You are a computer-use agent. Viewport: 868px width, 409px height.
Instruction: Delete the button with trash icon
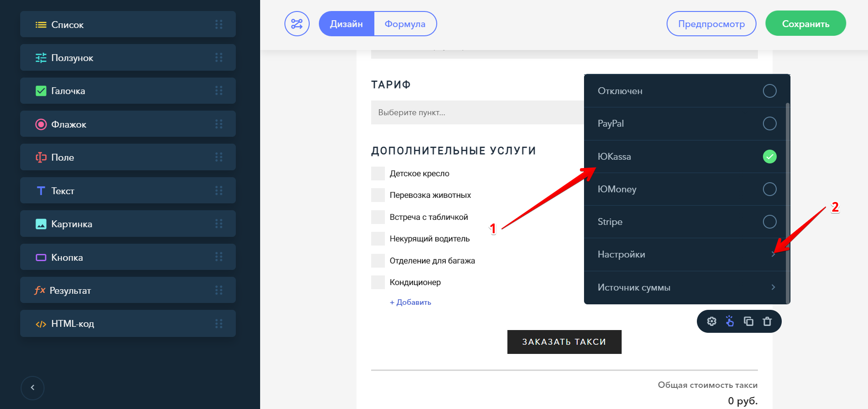[767, 321]
